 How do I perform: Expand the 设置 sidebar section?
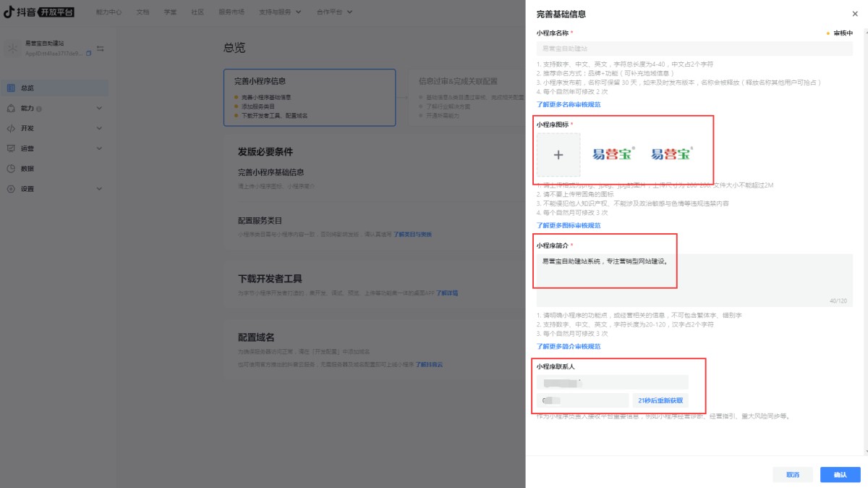pyautogui.click(x=99, y=189)
